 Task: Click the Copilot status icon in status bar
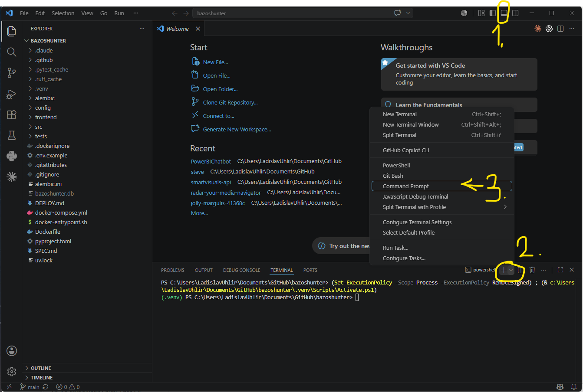(560, 387)
